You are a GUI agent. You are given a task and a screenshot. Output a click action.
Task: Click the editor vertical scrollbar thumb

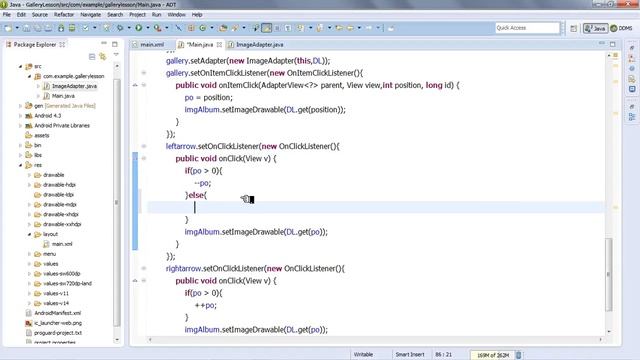609,275
